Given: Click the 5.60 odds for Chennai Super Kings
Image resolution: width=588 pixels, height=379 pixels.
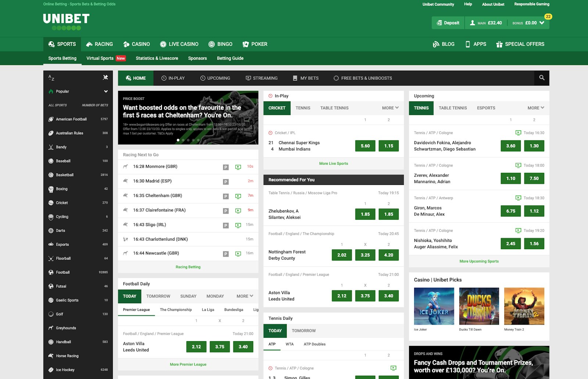Looking at the screenshot, I should pyautogui.click(x=365, y=146).
